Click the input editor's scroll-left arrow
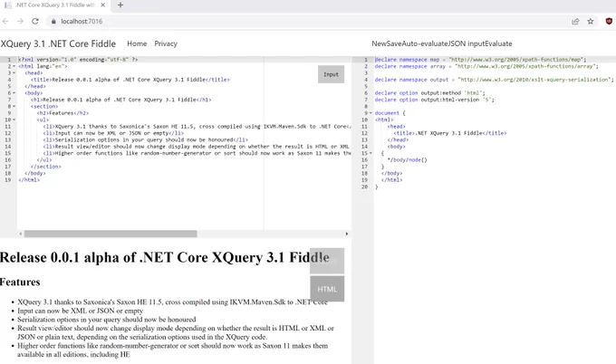616x364 pixels. [21, 234]
